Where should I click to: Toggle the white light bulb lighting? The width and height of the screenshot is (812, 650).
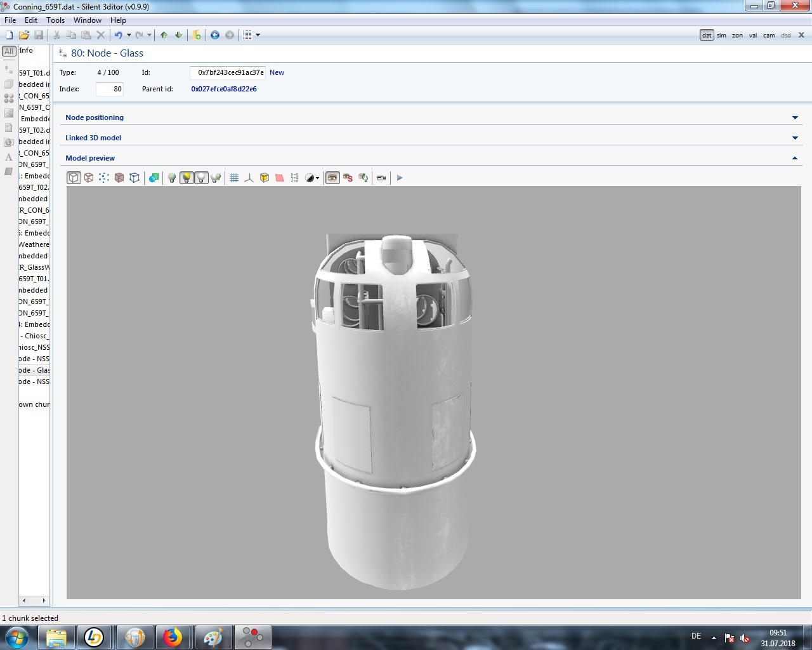pyautogui.click(x=201, y=178)
